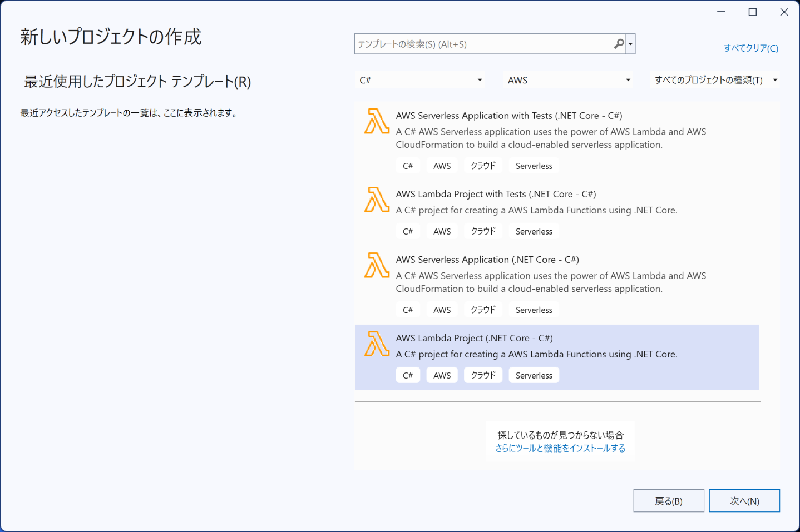Click さらにツールと機能をインストールする link
The height and width of the screenshot is (532, 800).
point(560,448)
